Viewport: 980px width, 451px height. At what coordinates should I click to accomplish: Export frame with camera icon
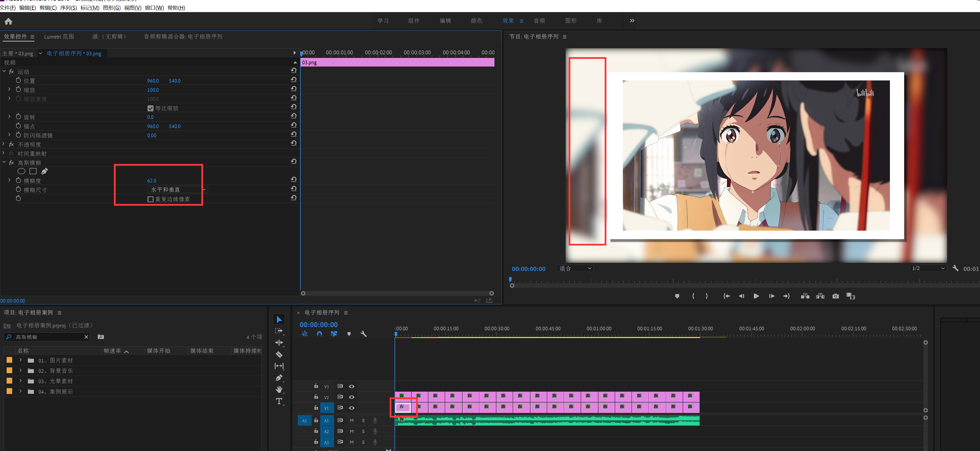click(835, 296)
